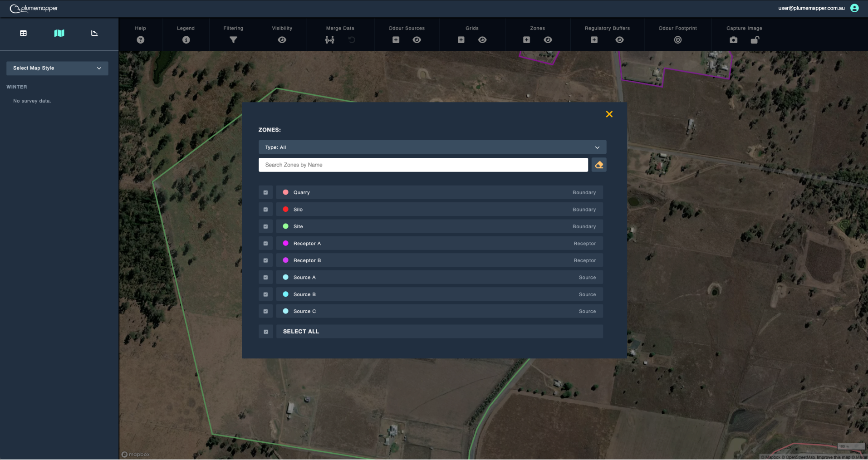Click Improve this map link
This screenshot has height=460, width=868.
point(834,457)
